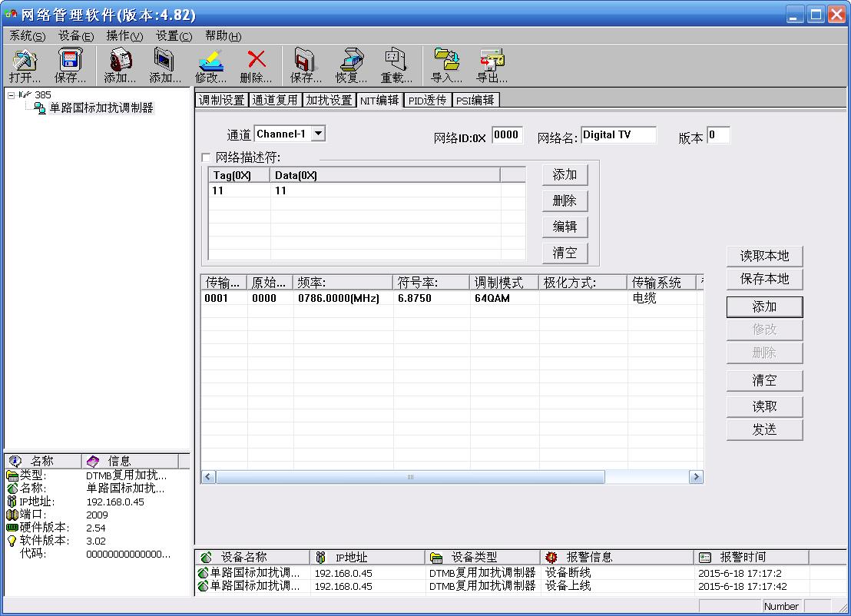Open the 设置(C) menu

pos(174,36)
